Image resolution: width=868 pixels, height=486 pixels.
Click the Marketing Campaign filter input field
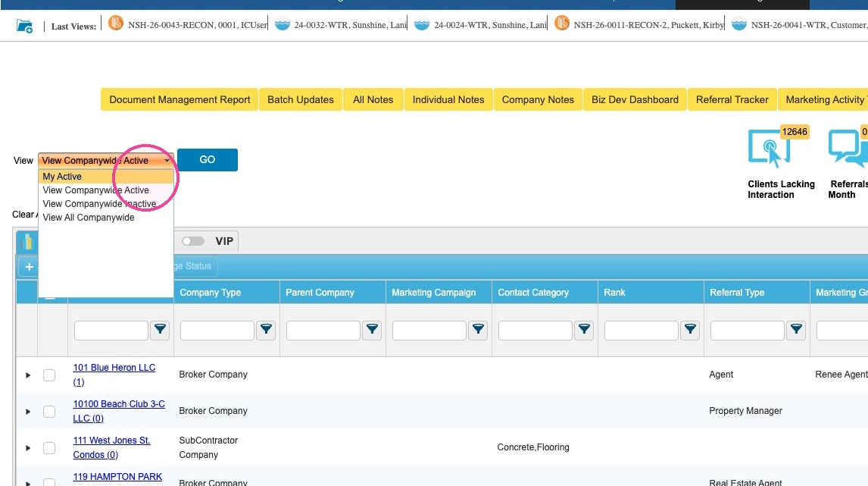tap(429, 331)
